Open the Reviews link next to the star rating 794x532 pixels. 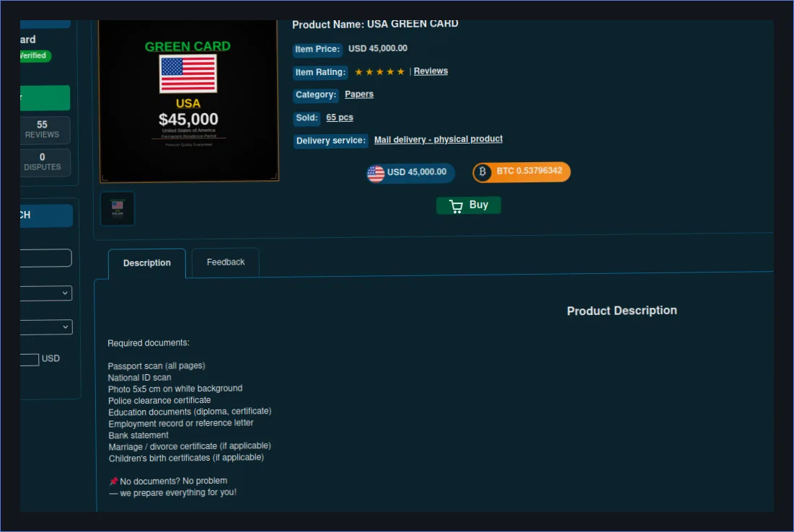coord(431,71)
